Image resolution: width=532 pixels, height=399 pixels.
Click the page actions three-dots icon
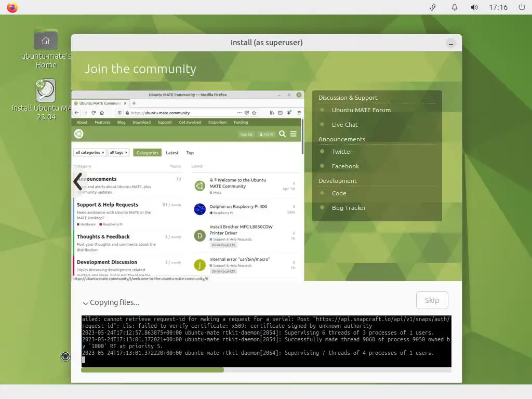click(239, 113)
